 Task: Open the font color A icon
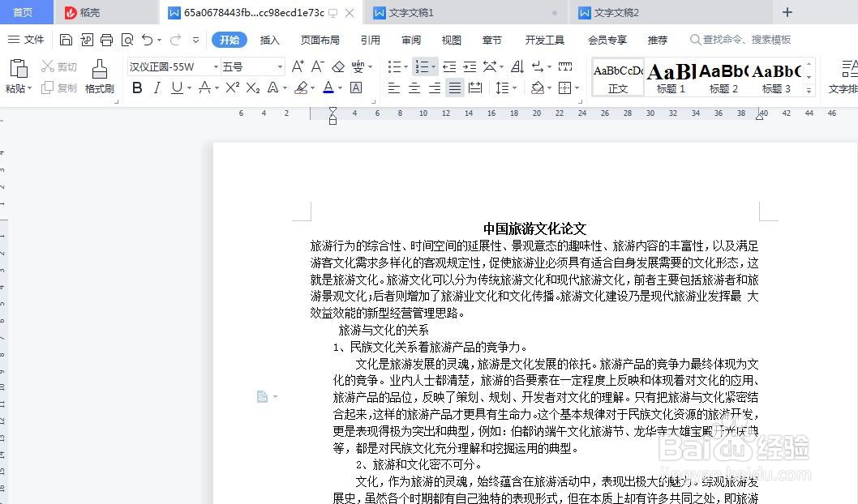pos(329,88)
